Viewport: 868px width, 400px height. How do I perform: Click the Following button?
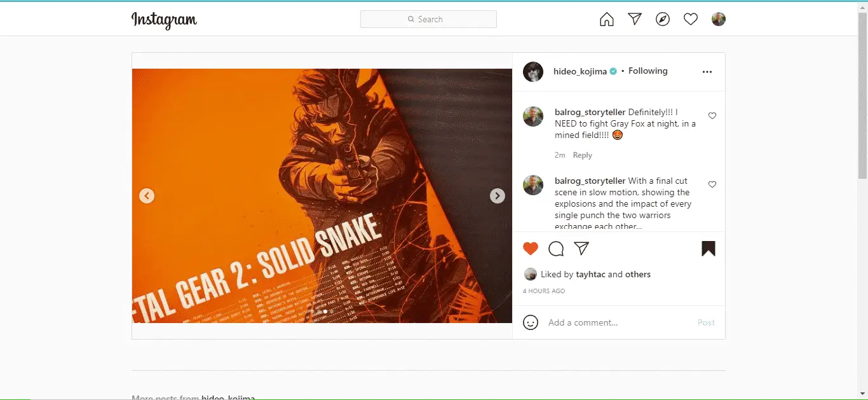point(648,71)
